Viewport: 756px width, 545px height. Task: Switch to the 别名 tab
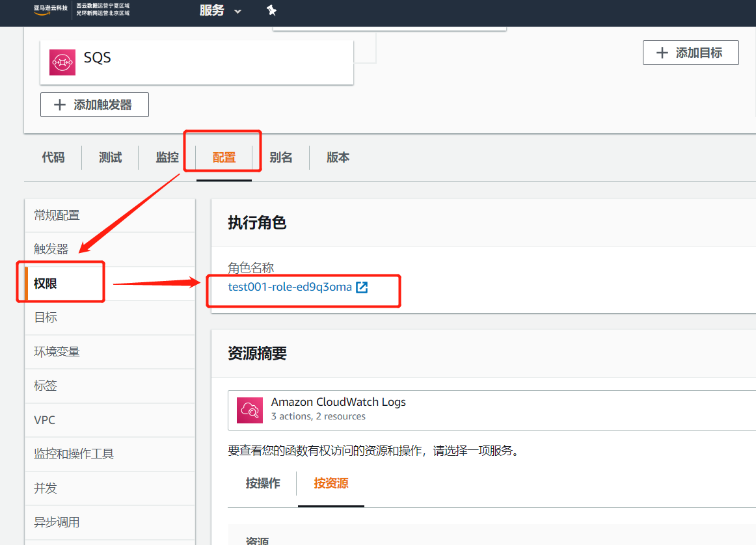[x=281, y=157]
